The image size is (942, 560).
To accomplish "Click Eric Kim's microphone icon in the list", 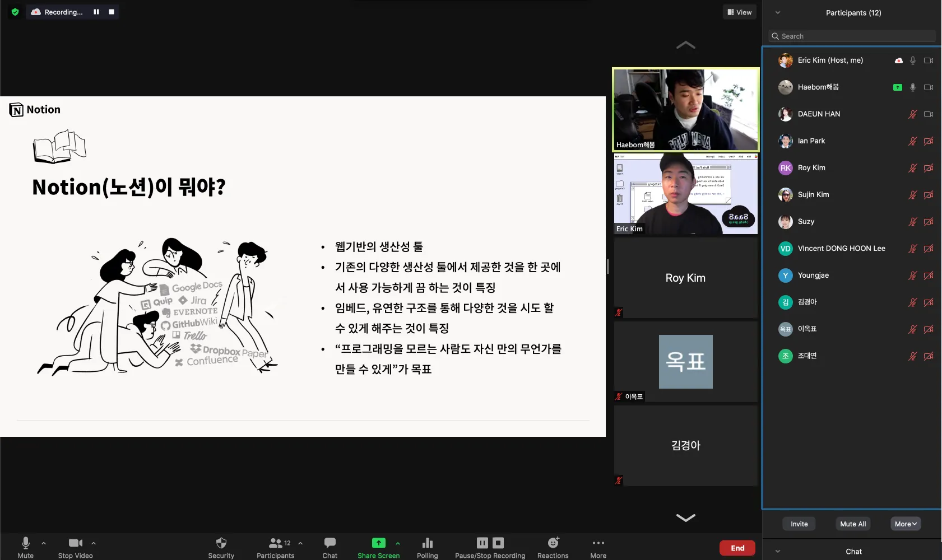I will [x=913, y=60].
